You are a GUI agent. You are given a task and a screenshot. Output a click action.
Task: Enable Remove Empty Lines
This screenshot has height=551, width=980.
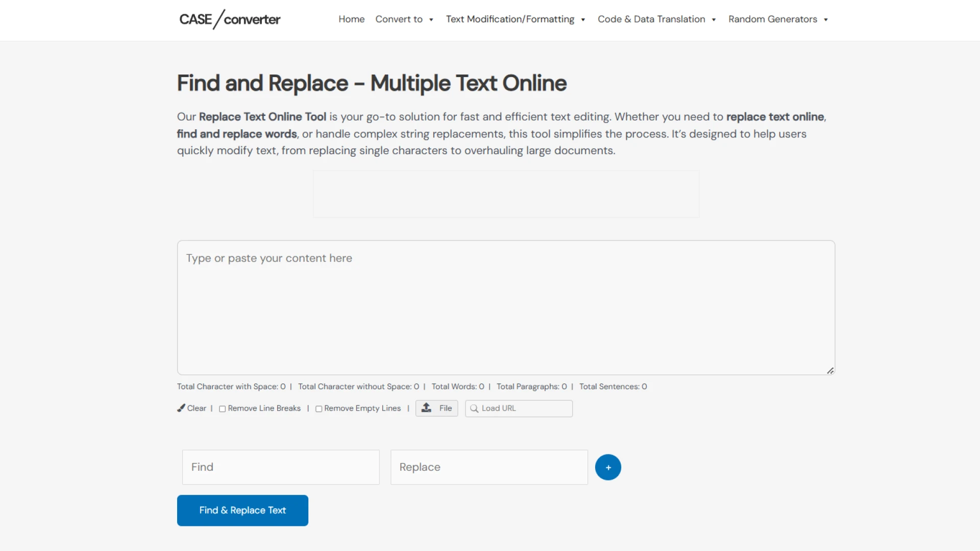(x=319, y=409)
